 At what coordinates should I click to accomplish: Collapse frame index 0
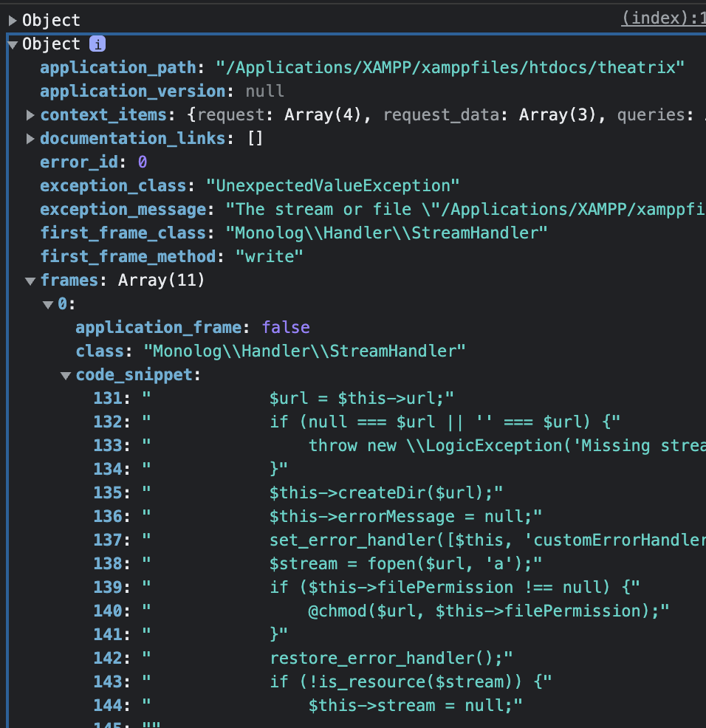point(48,305)
